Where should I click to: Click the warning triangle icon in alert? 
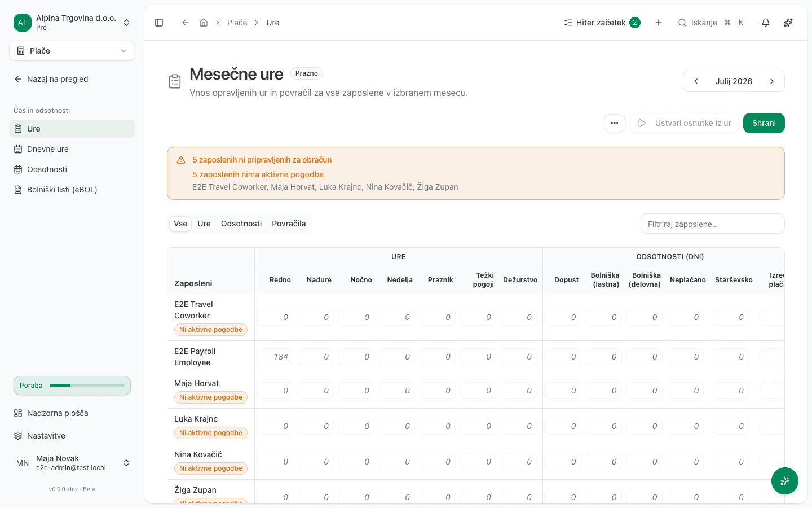click(181, 160)
